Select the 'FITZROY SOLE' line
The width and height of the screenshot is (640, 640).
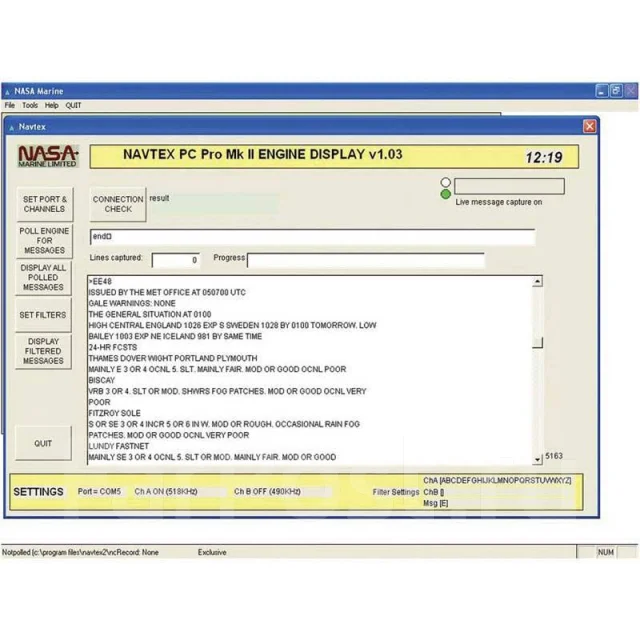(114, 413)
